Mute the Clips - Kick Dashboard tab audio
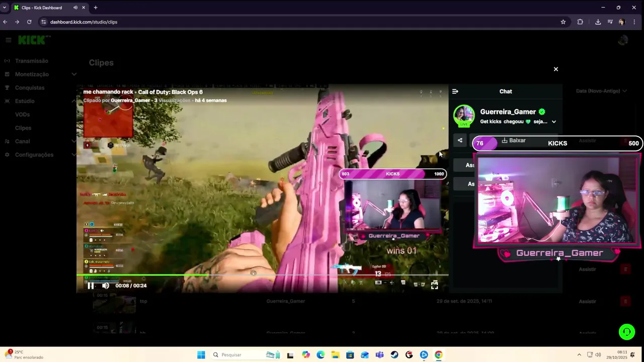 (x=75, y=8)
